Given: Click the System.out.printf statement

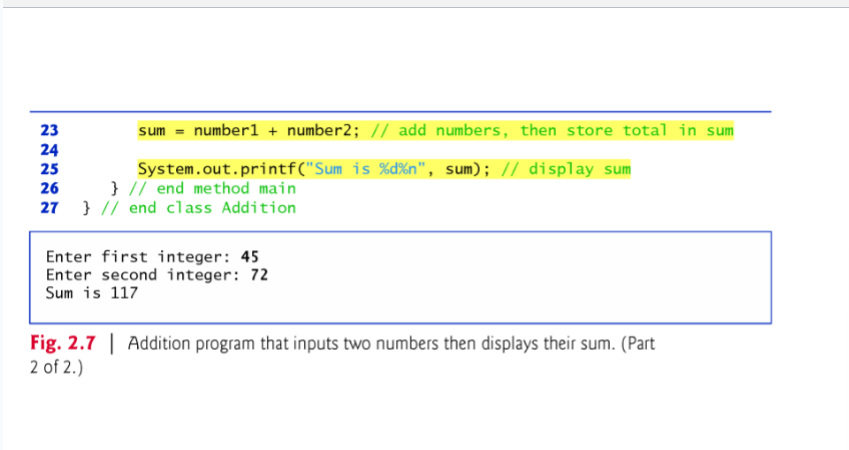Looking at the screenshot, I should pos(314,169).
